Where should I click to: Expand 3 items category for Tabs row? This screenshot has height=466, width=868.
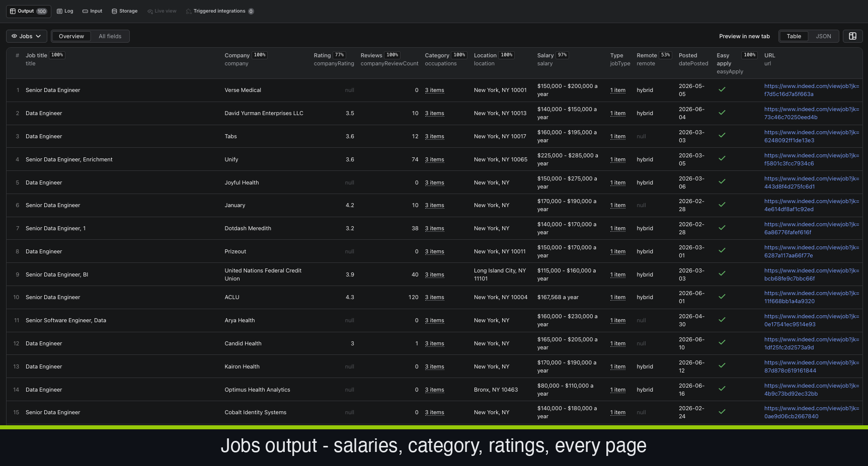click(434, 137)
